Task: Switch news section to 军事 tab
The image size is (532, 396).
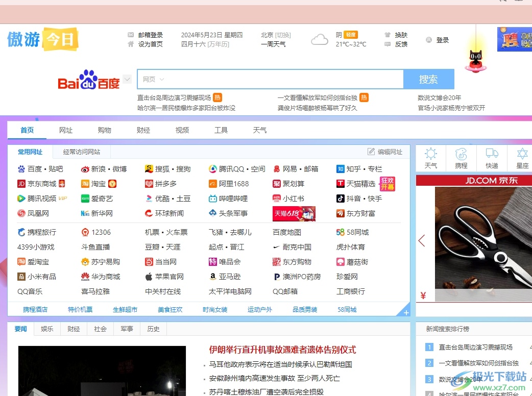Action: click(127, 329)
